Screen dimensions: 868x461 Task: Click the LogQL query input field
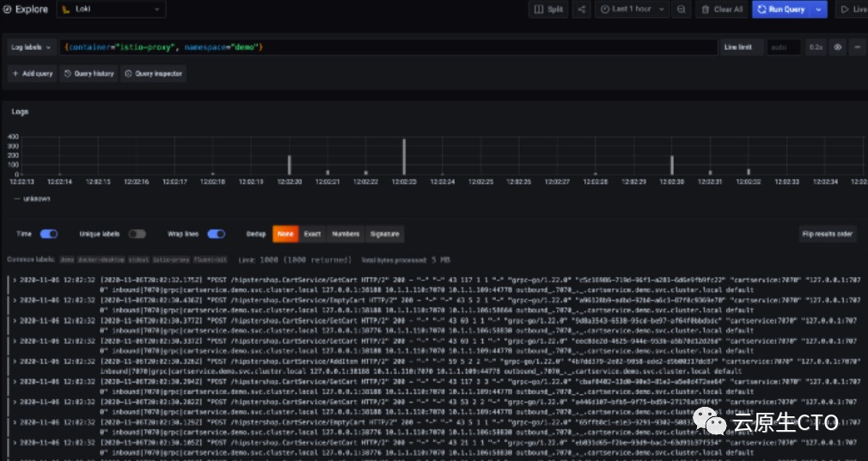tap(388, 47)
